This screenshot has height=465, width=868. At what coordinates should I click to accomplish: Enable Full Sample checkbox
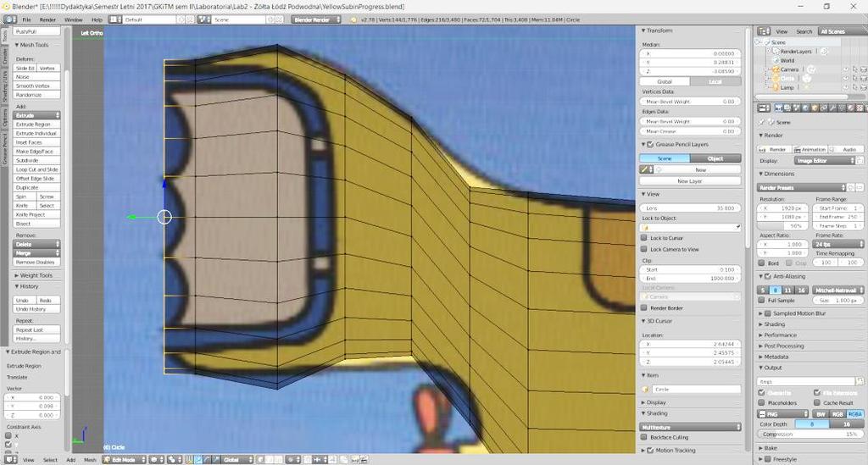[762, 300]
